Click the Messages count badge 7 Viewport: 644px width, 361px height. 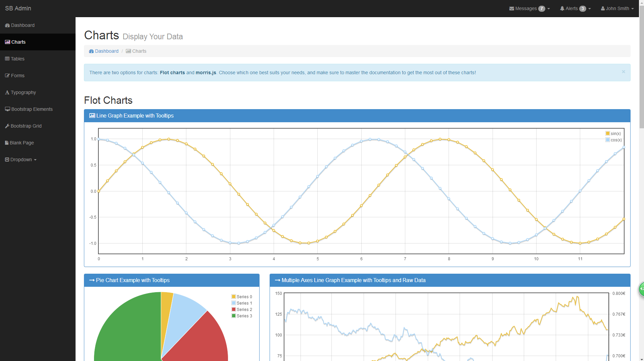542,9
